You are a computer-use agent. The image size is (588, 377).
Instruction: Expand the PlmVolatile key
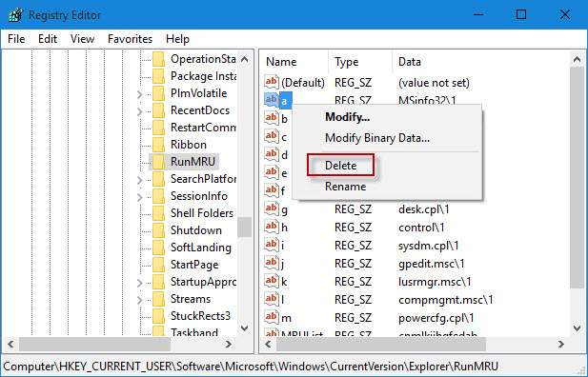(x=140, y=94)
